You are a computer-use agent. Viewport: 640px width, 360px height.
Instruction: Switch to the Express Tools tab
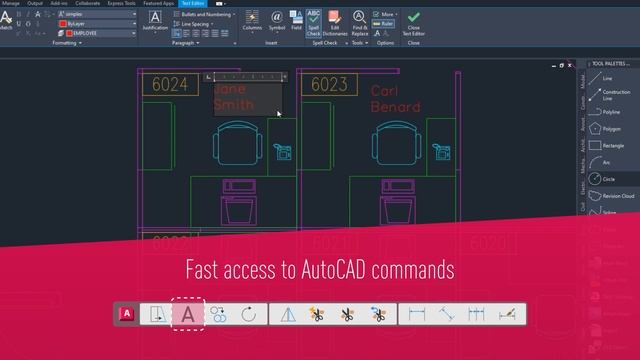coord(121,3)
